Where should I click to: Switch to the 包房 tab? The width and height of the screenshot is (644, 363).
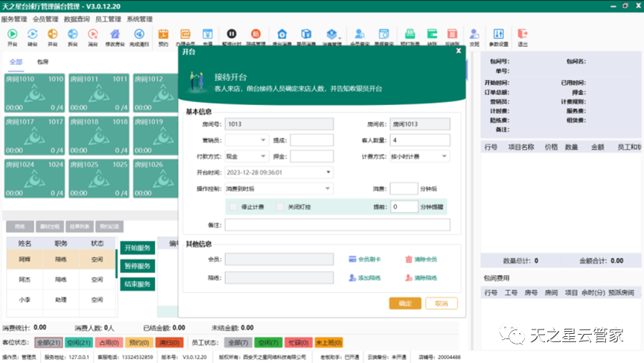43,62
